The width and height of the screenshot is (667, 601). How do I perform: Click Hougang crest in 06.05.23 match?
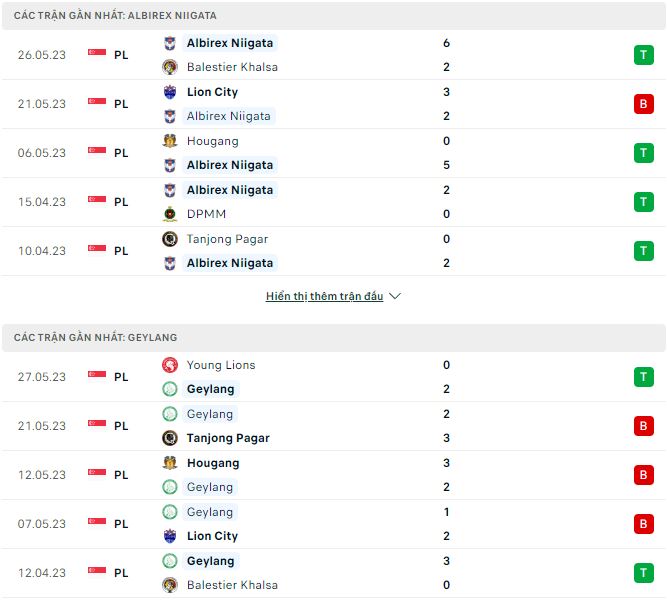click(x=170, y=141)
